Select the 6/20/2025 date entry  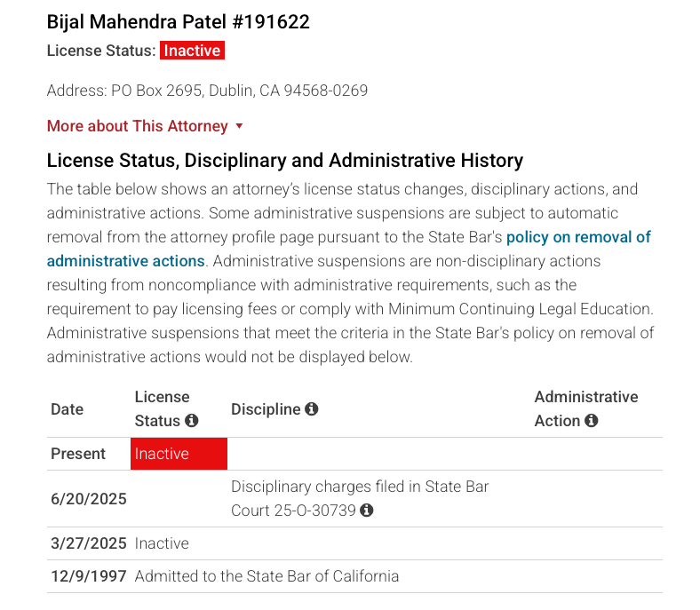89,499
